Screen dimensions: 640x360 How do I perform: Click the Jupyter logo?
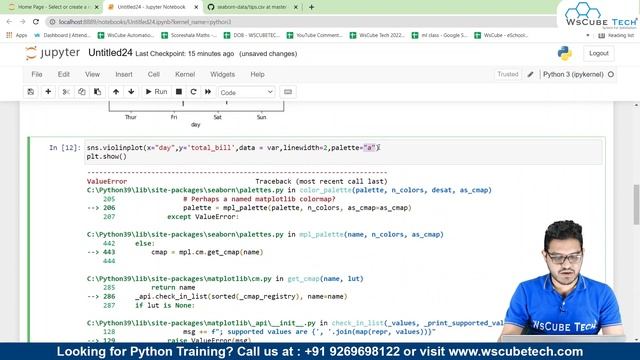click(x=52, y=53)
